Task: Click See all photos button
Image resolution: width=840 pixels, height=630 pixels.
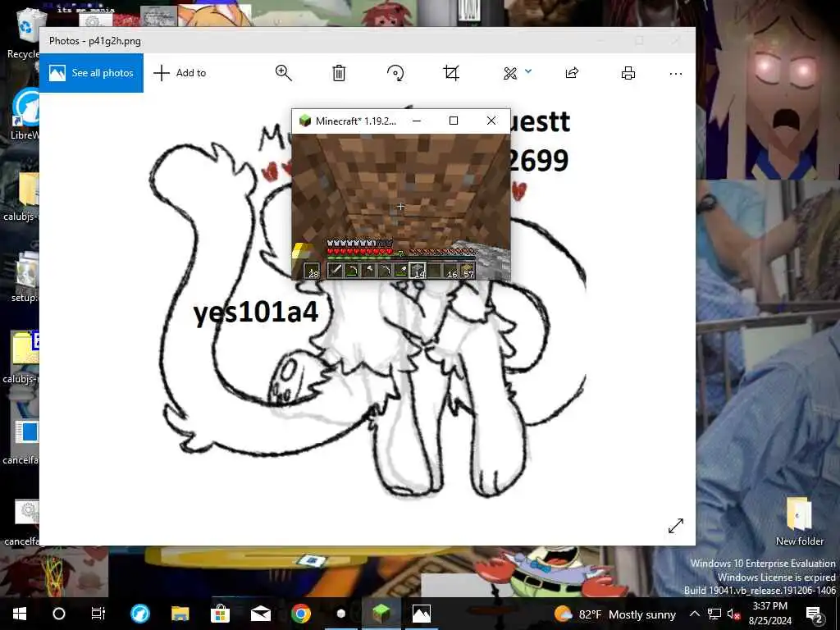Action: [91, 73]
